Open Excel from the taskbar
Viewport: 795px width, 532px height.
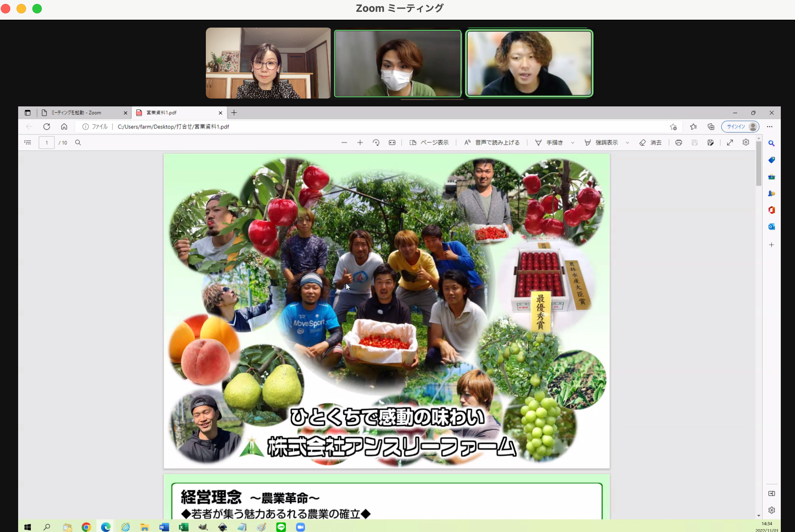click(x=183, y=527)
